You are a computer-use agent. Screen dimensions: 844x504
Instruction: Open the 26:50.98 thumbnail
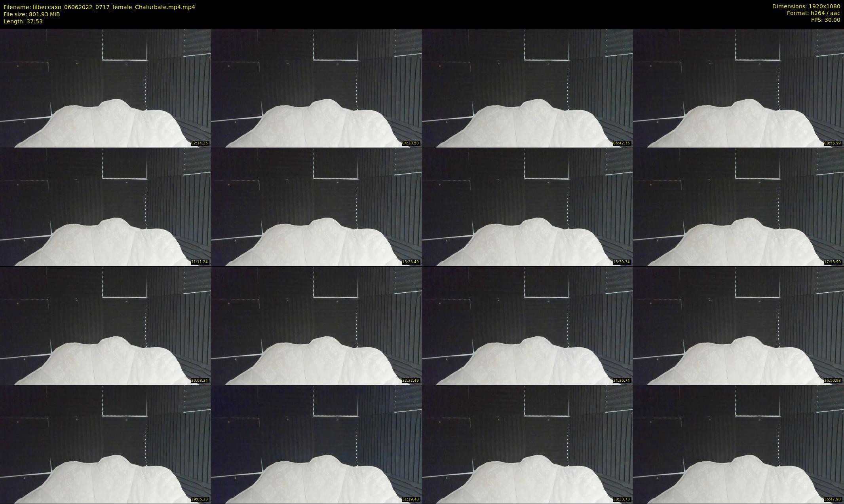tap(739, 326)
